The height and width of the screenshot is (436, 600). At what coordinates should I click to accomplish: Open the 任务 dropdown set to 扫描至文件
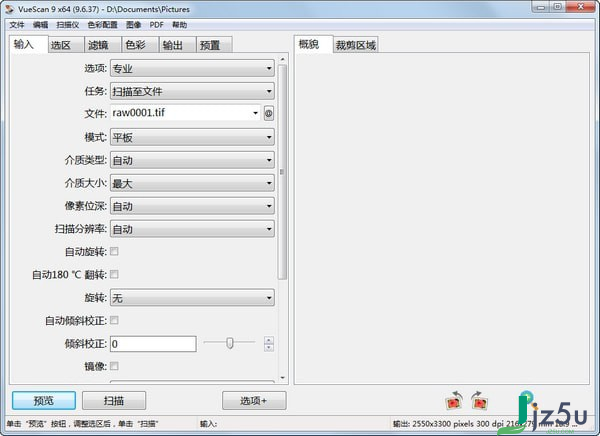[x=192, y=91]
